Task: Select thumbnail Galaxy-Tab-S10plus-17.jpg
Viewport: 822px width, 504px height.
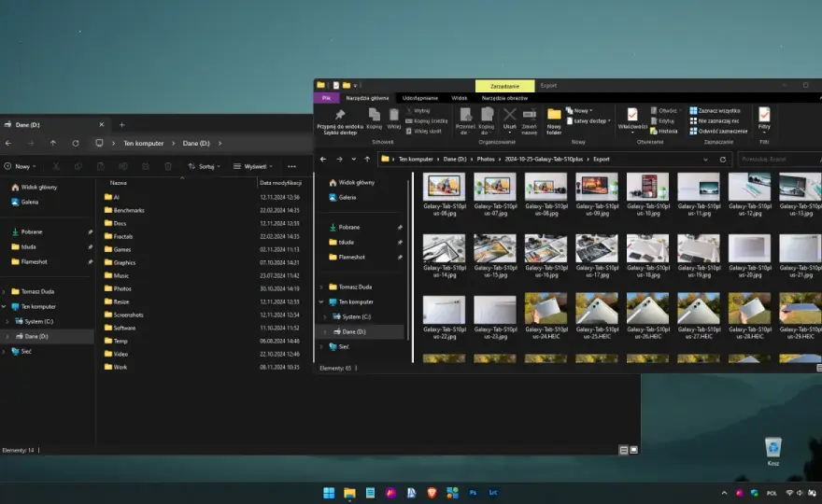Action: [x=597, y=256]
